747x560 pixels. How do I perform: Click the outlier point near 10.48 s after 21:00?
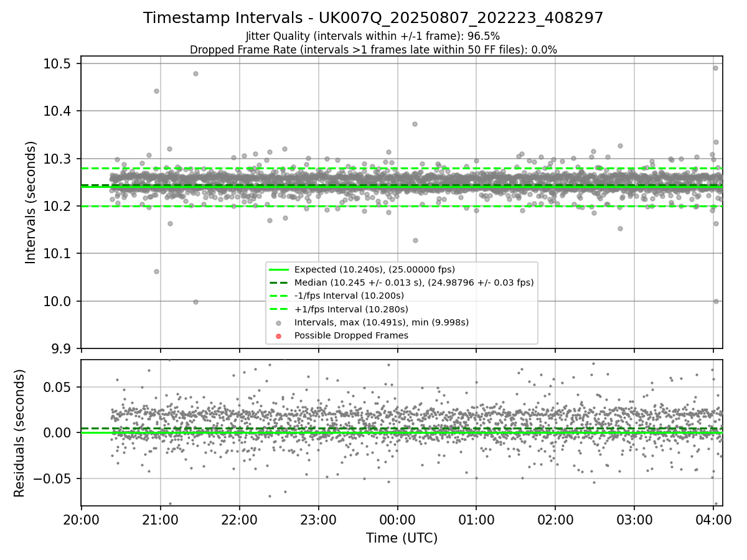[x=195, y=73]
